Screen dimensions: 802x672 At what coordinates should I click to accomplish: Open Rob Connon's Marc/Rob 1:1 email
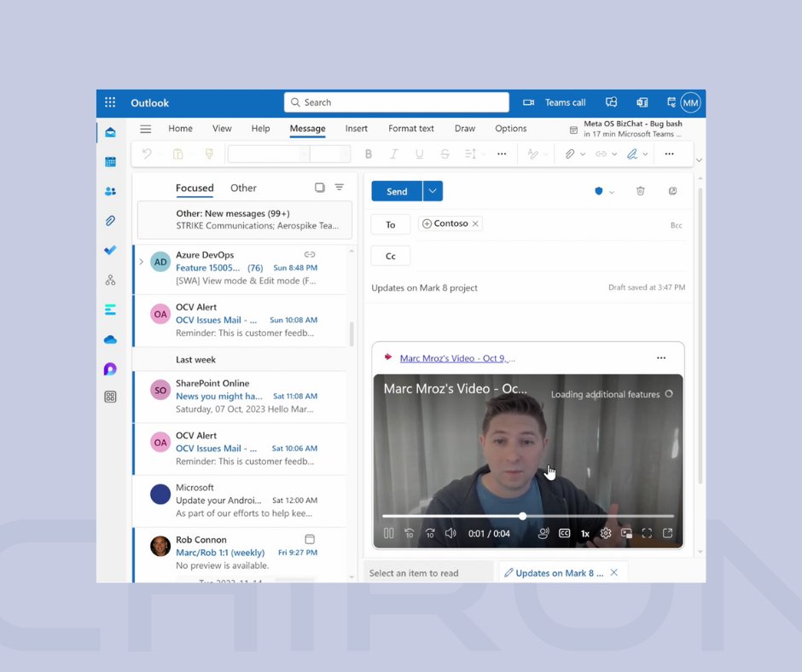point(240,553)
